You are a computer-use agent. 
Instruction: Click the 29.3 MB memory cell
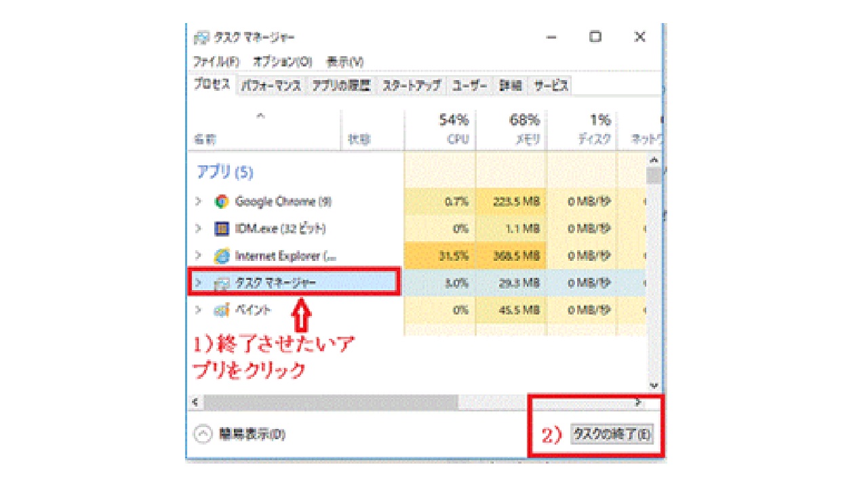pyautogui.click(x=511, y=283)
